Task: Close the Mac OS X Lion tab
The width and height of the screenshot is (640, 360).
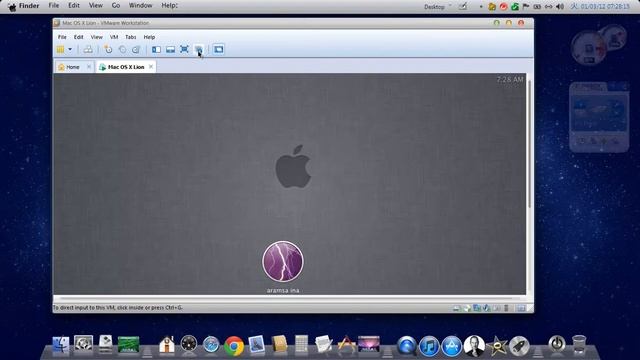Action: [x=151, y=67]
